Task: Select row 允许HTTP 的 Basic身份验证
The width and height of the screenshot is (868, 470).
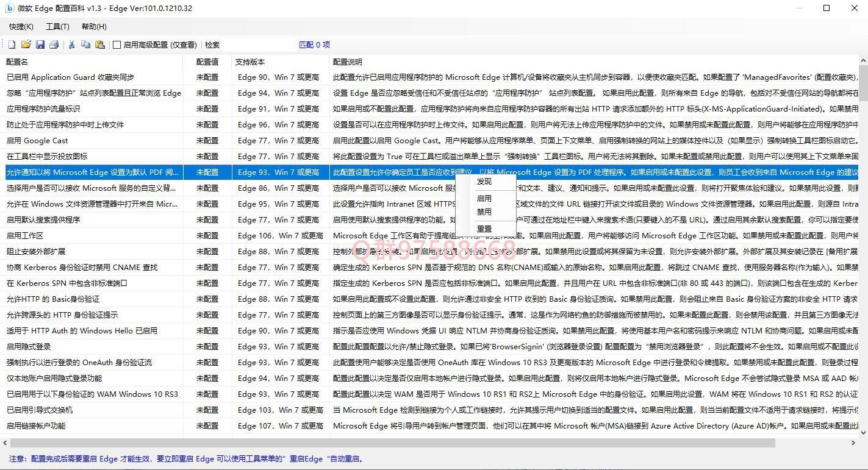Action: pyautogui.click(x=431, y=299)
